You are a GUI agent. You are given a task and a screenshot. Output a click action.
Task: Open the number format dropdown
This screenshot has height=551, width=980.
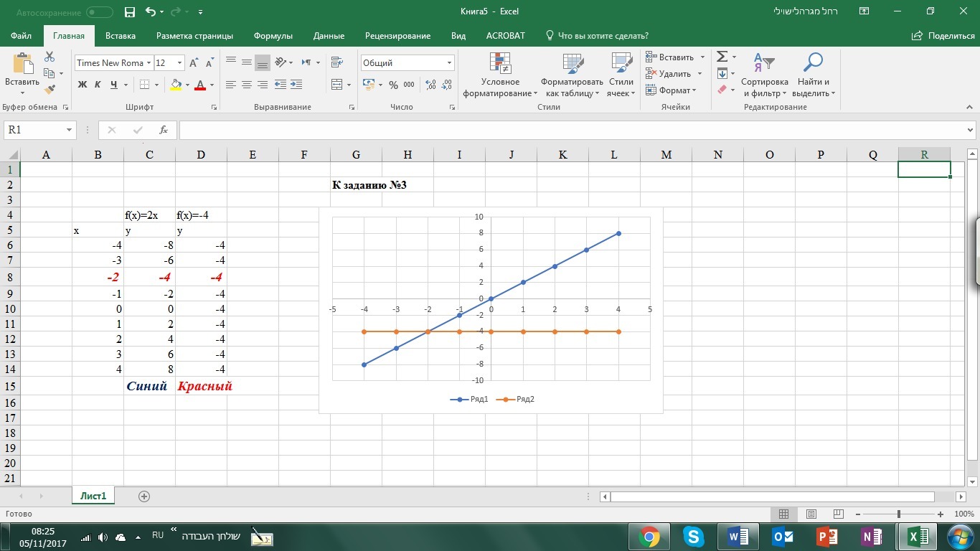click(x=449, y=63)
